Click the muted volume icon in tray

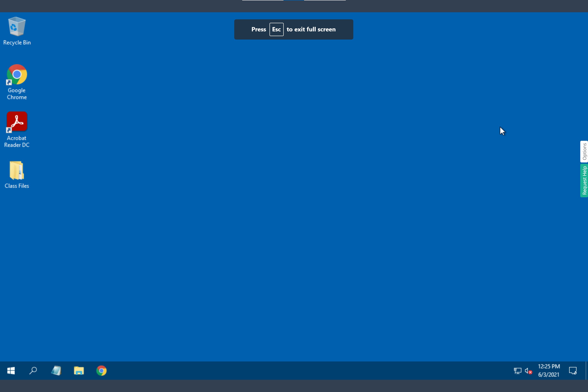coord(528,371)
